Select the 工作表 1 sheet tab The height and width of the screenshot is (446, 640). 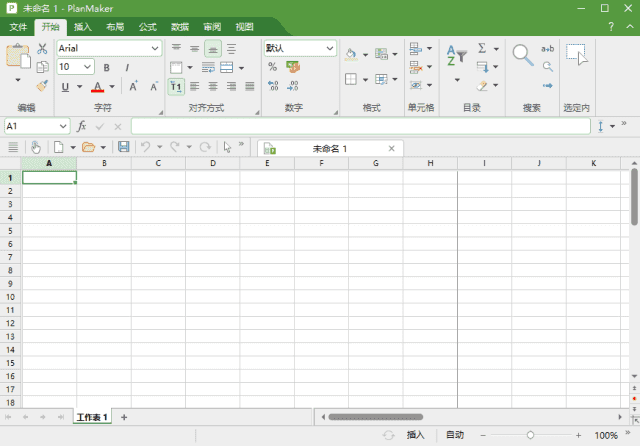tap(92, 417)
